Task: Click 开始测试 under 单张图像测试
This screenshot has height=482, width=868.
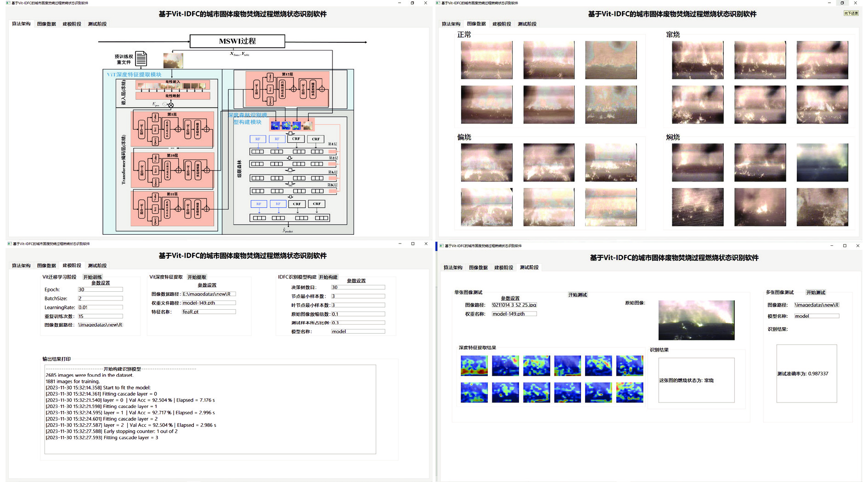Action: [578, 295]
